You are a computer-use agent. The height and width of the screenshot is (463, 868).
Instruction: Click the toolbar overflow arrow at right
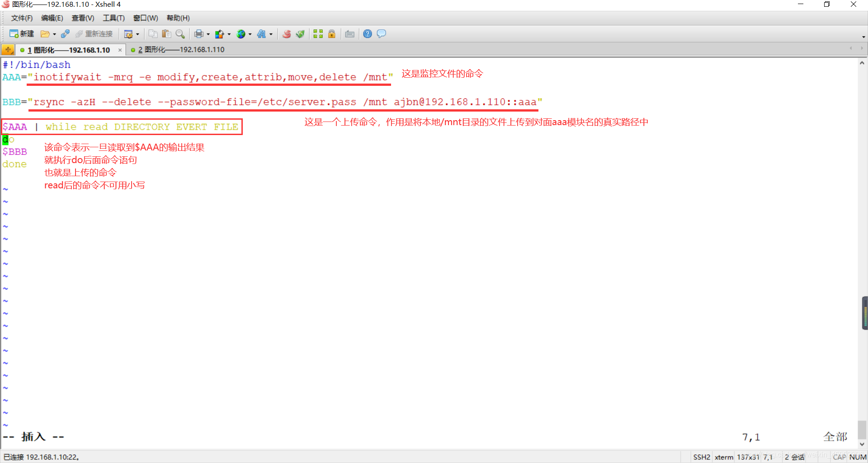(x=863, y=37)
